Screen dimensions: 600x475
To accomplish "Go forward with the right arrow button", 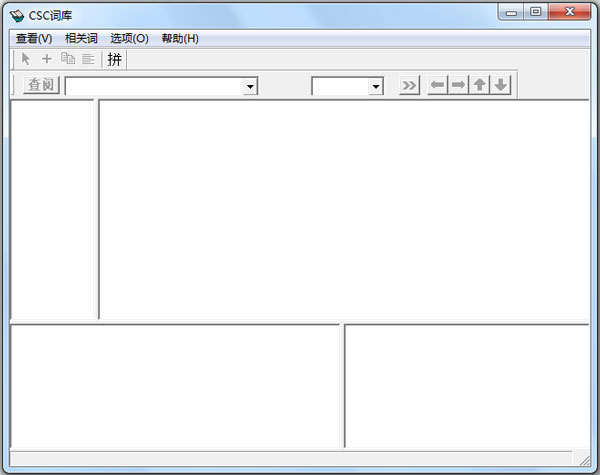I will pos(458,85).
